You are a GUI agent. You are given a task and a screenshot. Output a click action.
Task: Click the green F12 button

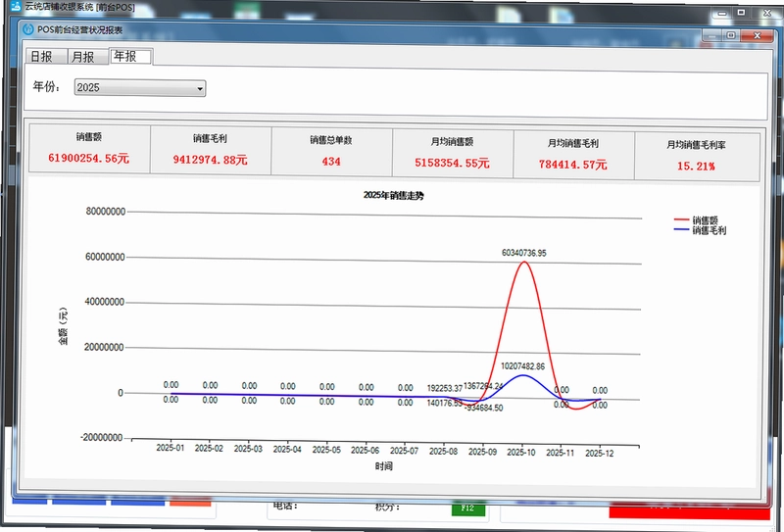(x=467, y=508)
